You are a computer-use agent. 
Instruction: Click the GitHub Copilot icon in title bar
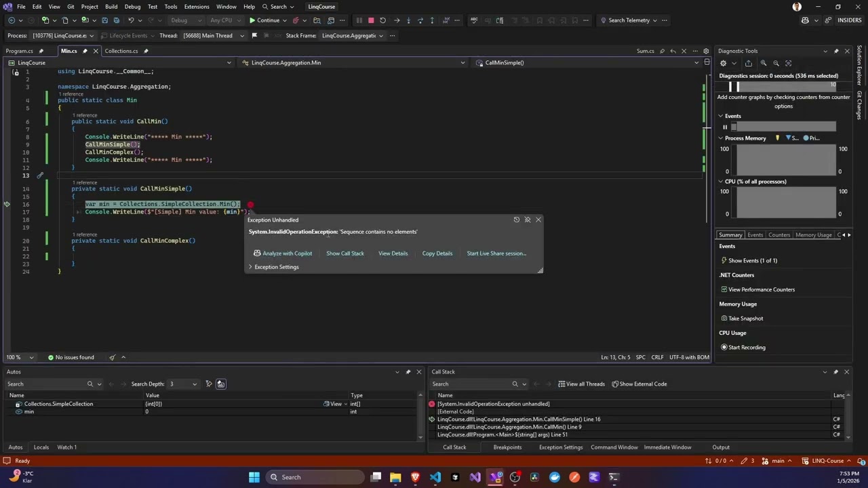click(x=805, y=20)
